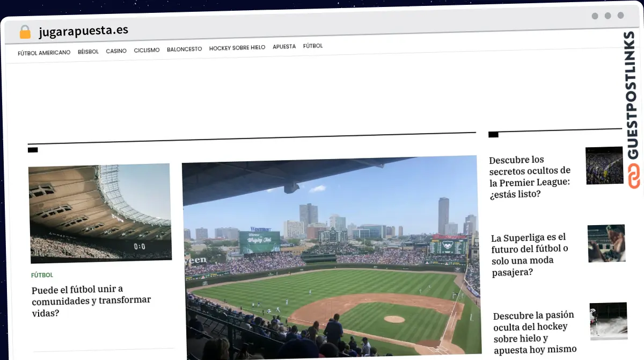Read 'Puede el fútbol unir a comunidades' article
This screenshot has height=360, width=644.
pos(91,301)
